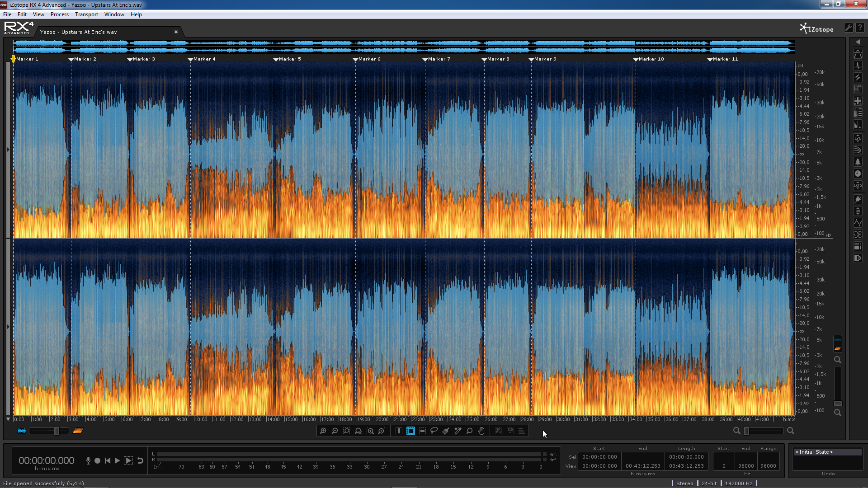Click the waveform/spectrogram opacity slider

point(57,431)
